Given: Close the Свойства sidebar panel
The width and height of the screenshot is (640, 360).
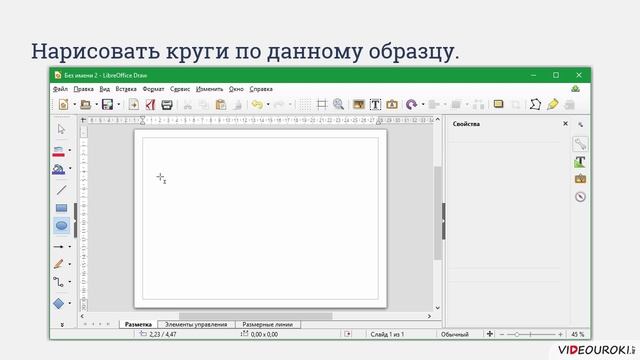Looking at the screenshot, I should (565, 124).
